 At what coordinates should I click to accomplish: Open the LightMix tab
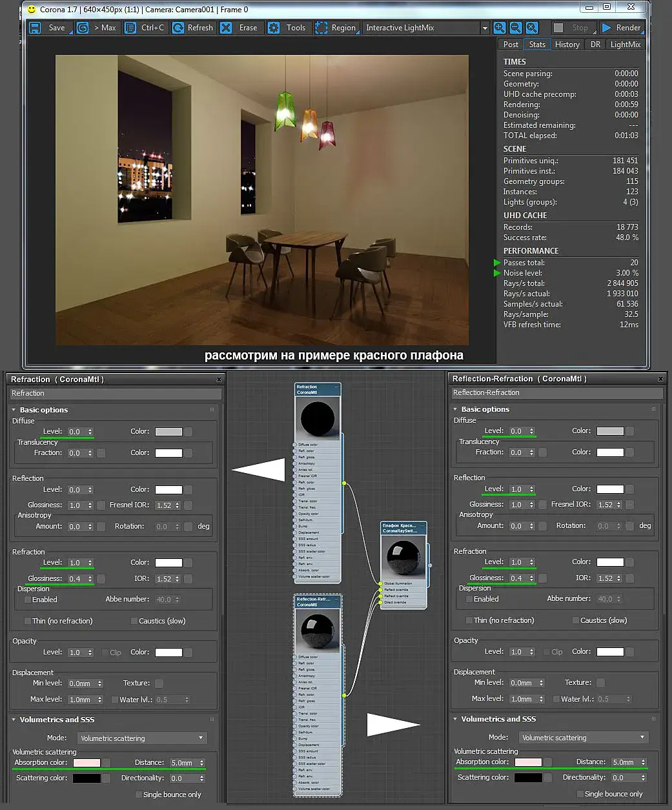[x=626, y=45]
